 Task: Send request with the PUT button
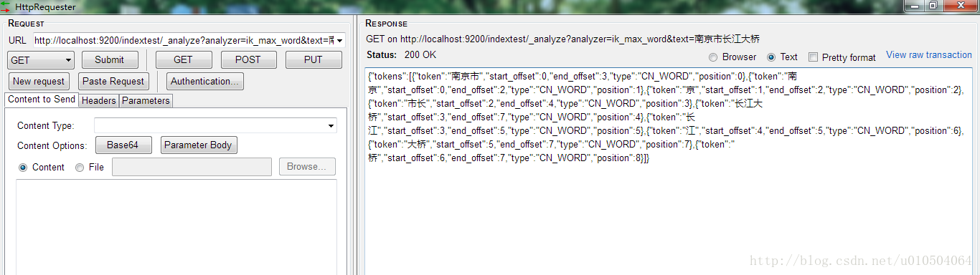[x=314, y=60]
